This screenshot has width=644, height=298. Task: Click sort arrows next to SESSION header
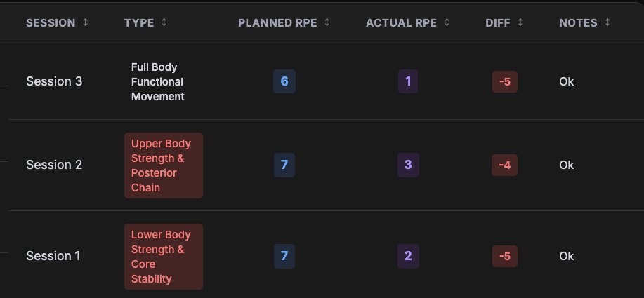click(86, 22)
